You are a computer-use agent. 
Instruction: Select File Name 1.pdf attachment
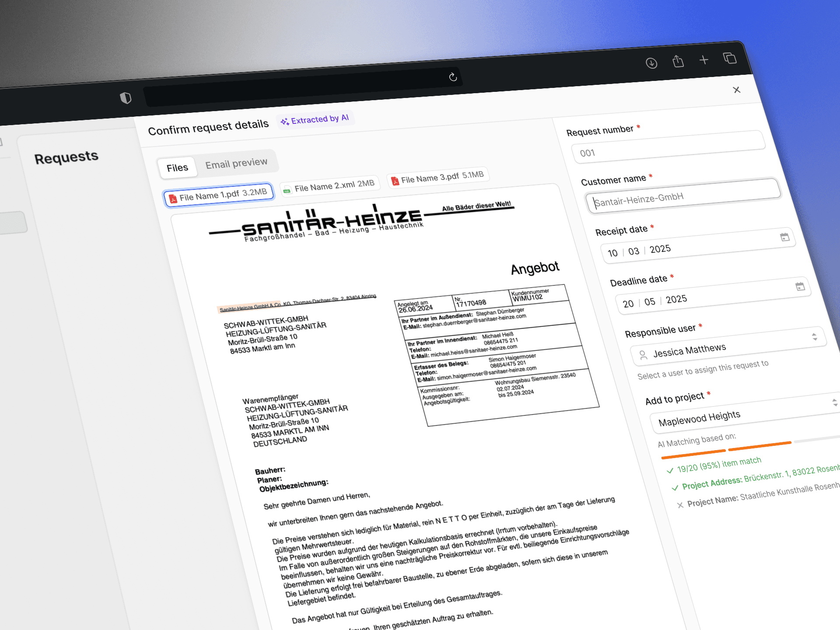click(218, 195)
